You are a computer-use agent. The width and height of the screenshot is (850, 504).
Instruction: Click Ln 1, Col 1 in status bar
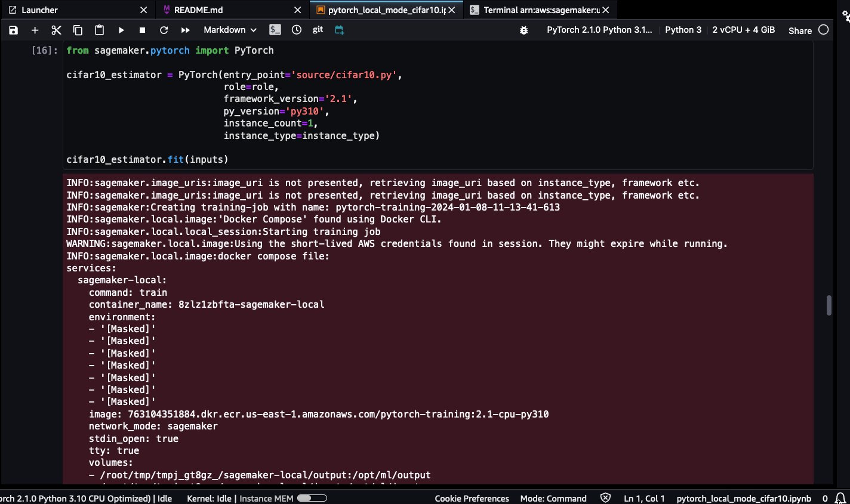644,499
